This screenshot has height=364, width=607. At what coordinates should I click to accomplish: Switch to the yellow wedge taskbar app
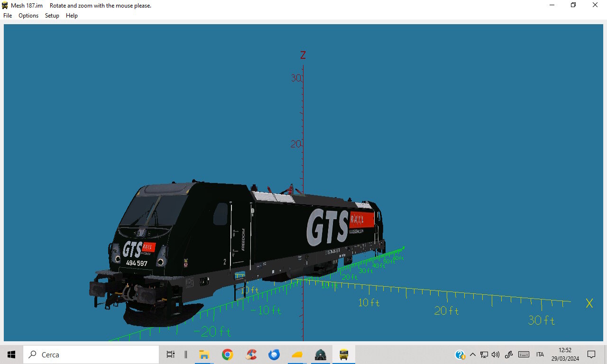click(297, 355)
